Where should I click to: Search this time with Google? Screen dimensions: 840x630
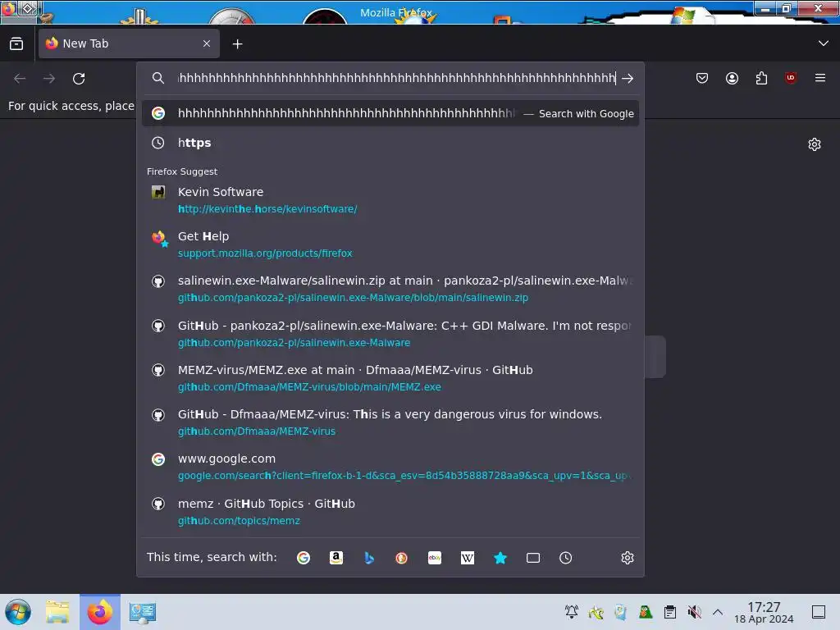[304, 558]
